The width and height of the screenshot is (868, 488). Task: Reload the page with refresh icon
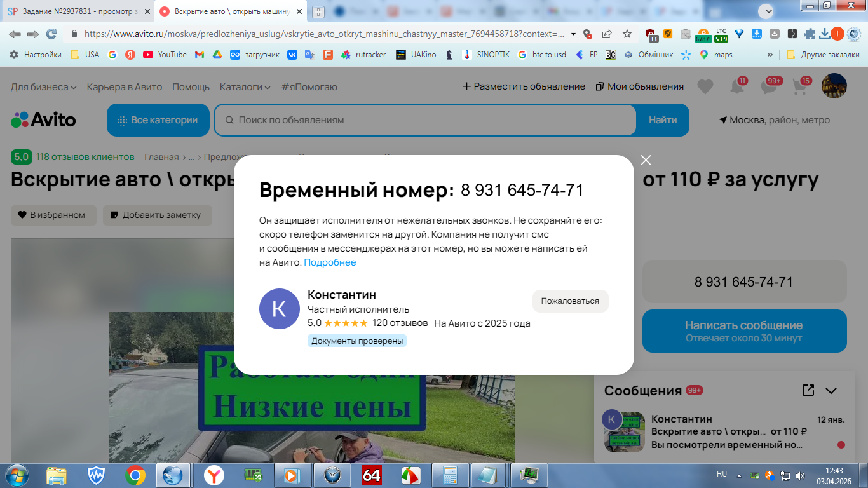51,34
